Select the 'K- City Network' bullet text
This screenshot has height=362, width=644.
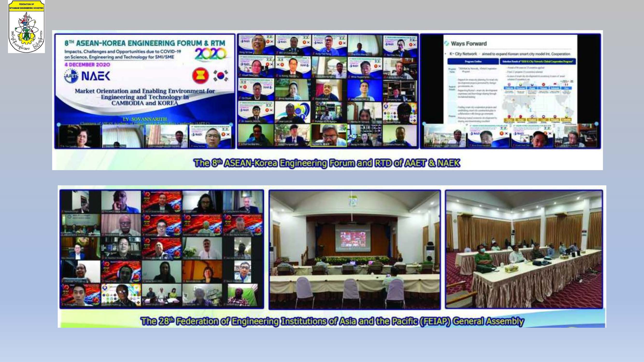[x=463, y=54]
